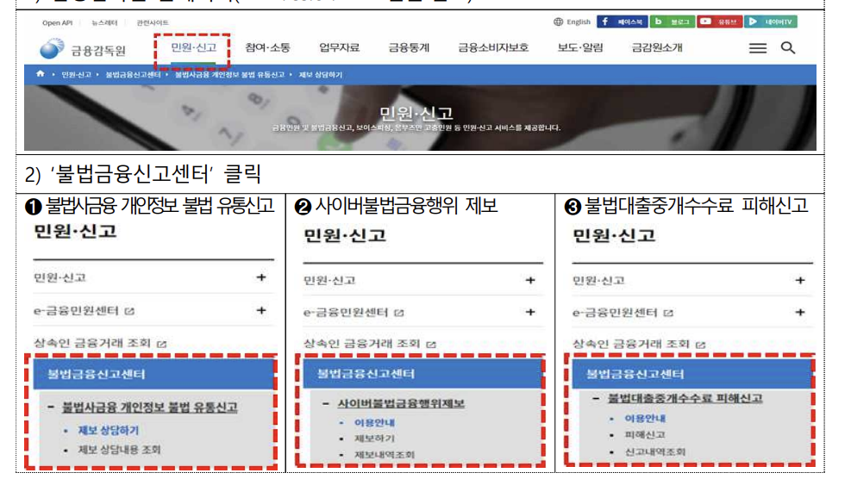This screenshot has width=851, height=504.
Task: Click 불법사금융 개인정보 불법 유통신고 breadcrumb item
Action: pyautogui.click(x=229, y=75)
